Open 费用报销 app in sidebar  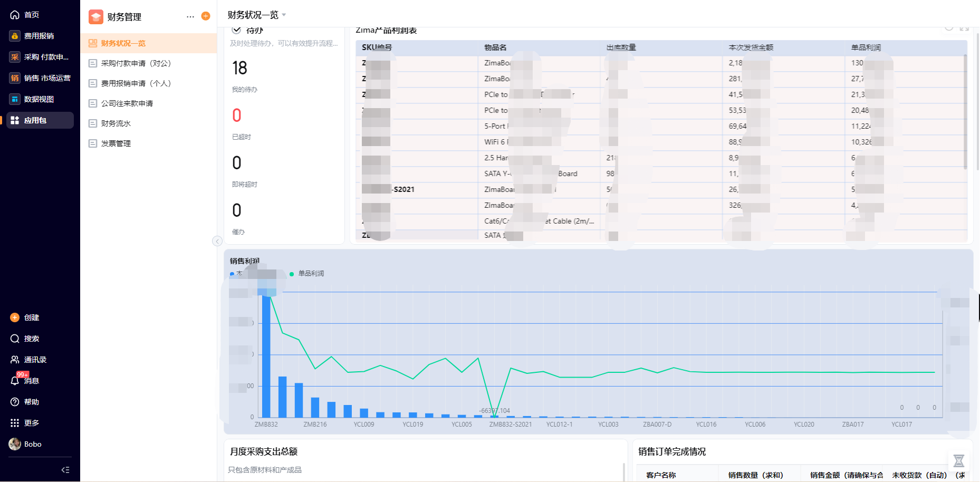[32, 36]
